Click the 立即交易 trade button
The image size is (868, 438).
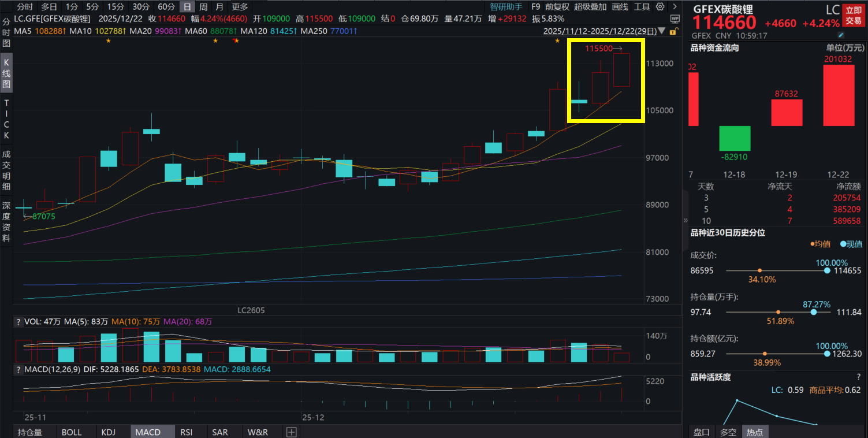[854, 16]
